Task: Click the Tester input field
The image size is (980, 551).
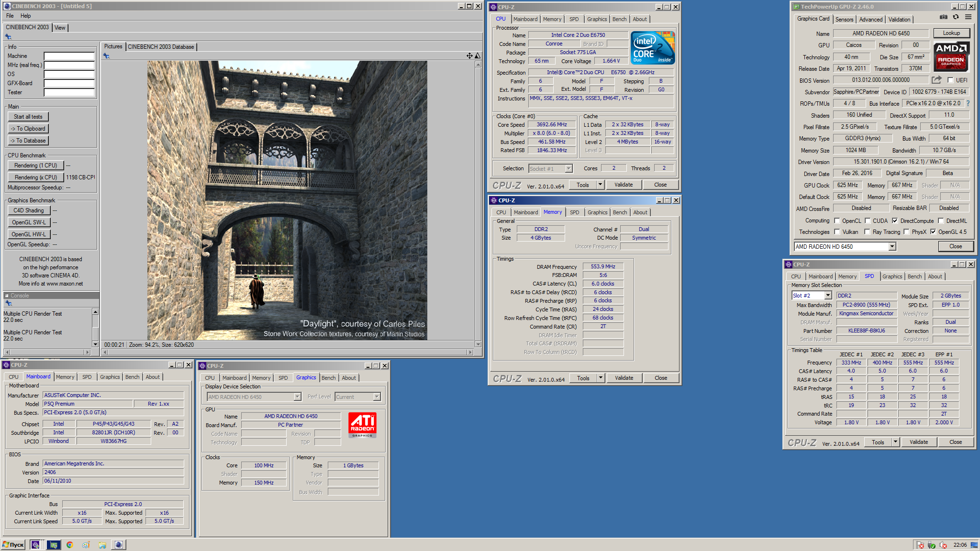Action: coord(69,92)
